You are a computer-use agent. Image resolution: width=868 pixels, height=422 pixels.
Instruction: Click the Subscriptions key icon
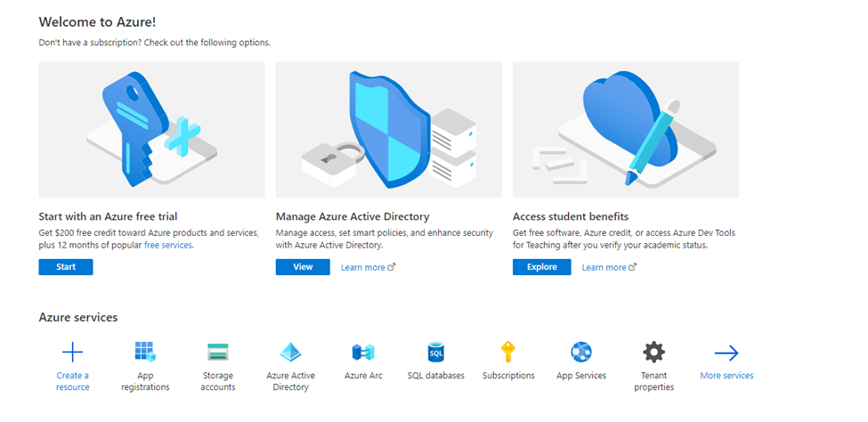[508, 352]
